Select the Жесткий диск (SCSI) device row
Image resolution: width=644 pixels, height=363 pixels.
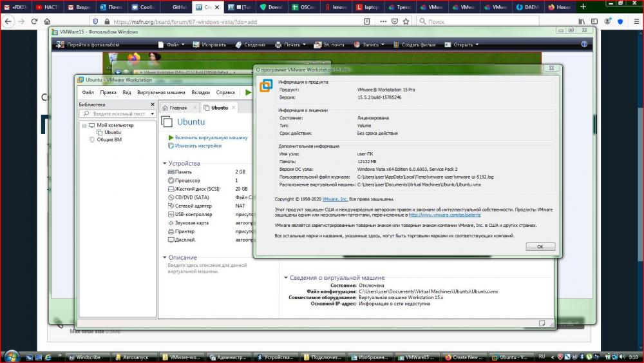pyautogui.click(x=209, y=189)
